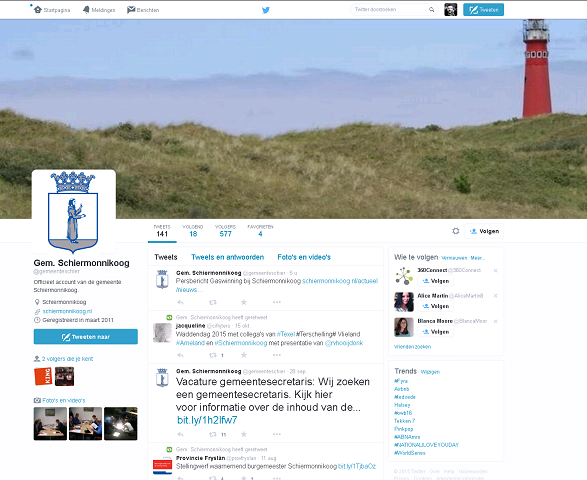This screenshot has height=480, width=587.
Task: Follow 360Connect with Volgen
Action: coord(435,281)
